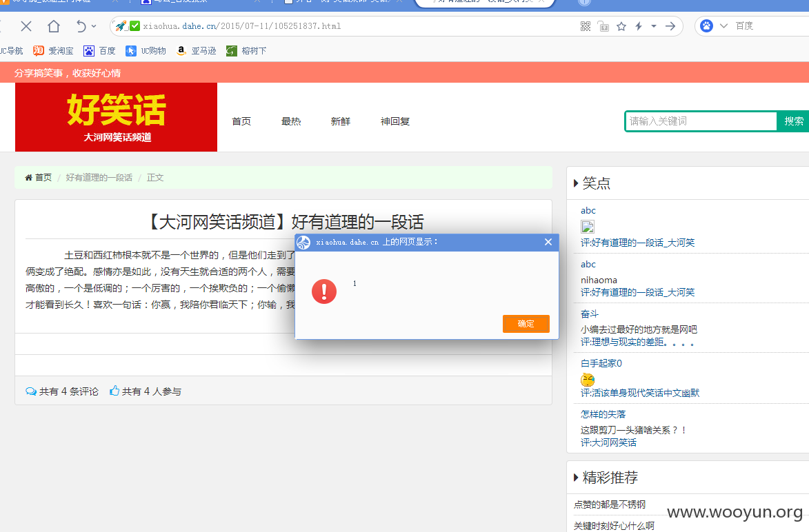The image size is (809, 532).
Task: Click the laughing emoji under 白手起家0
Action: [x=588, y=380]
